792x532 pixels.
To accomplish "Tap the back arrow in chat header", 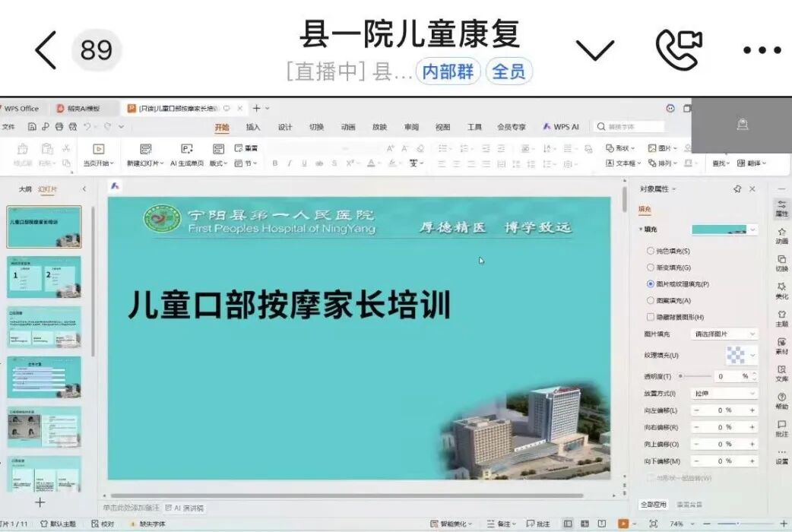I will click(x=46, y=50).
